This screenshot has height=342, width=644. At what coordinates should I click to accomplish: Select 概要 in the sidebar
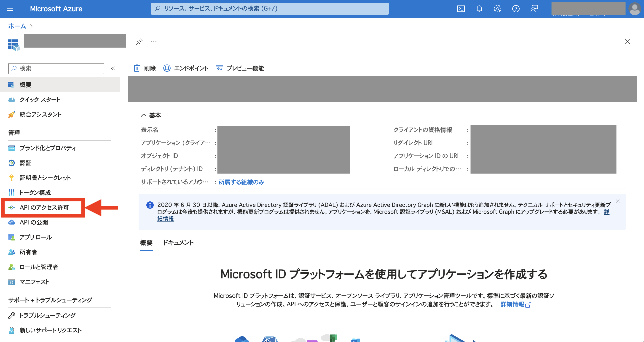(60, 85)
